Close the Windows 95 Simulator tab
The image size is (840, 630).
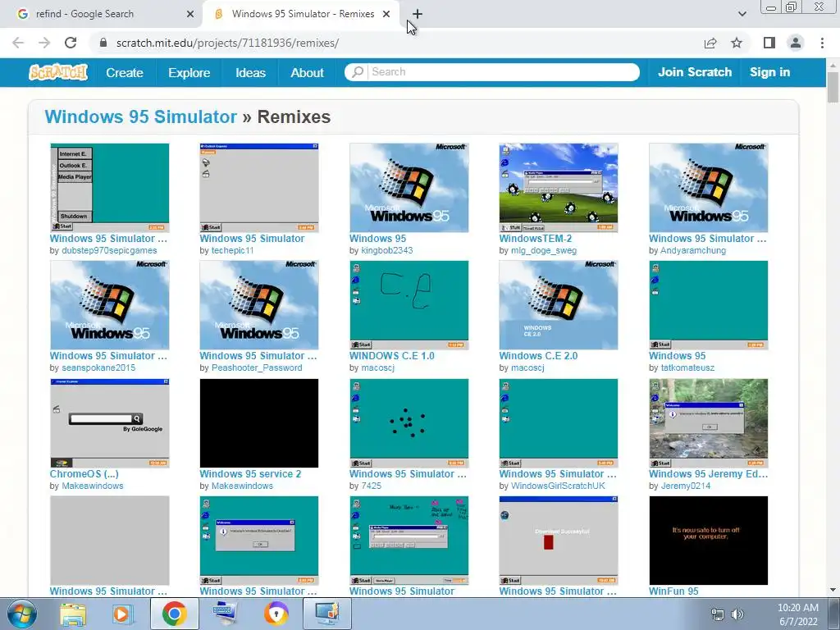386,14
